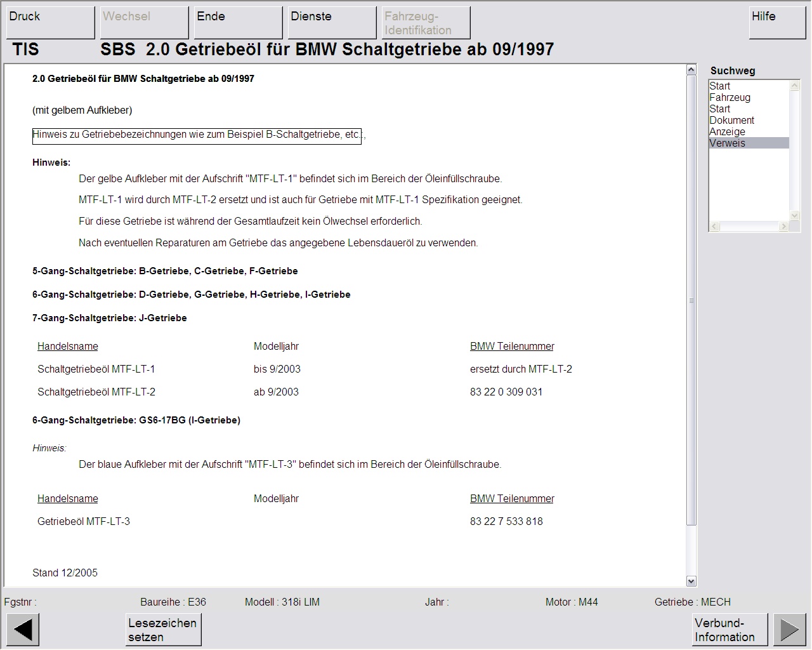
Task: Open the Dienste menu button
Action: (332, 23)
